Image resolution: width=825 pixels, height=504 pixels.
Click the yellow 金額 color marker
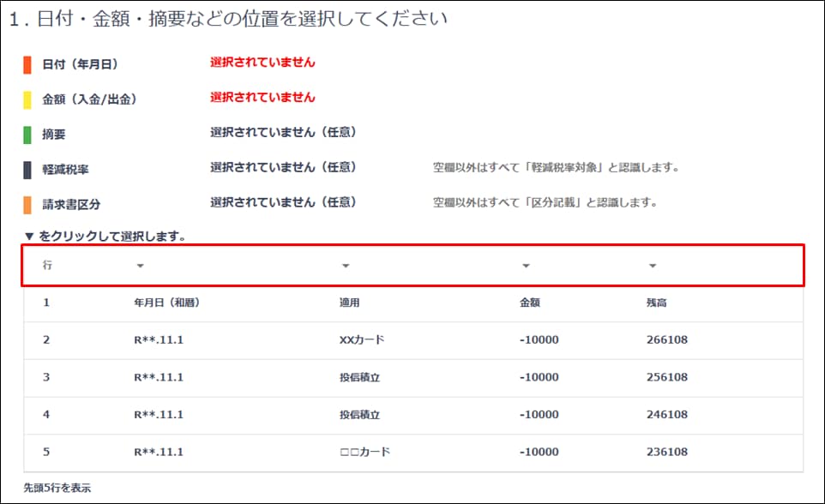27,100
